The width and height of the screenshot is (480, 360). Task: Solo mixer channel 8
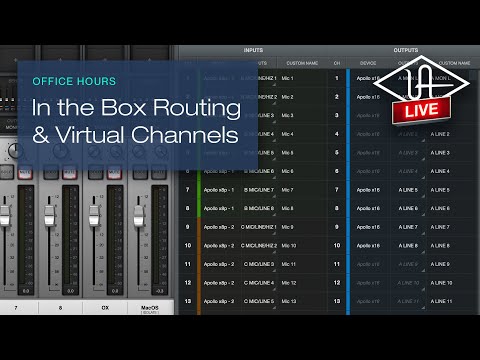pyautogui.click(x=51, y=173)
